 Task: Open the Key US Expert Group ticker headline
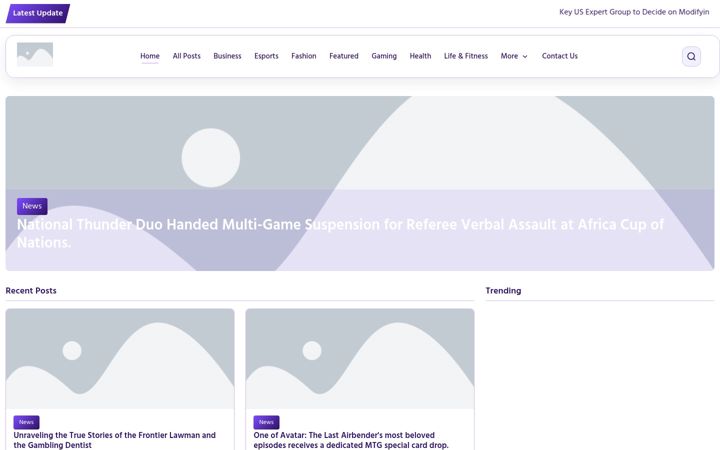point(634,12)
